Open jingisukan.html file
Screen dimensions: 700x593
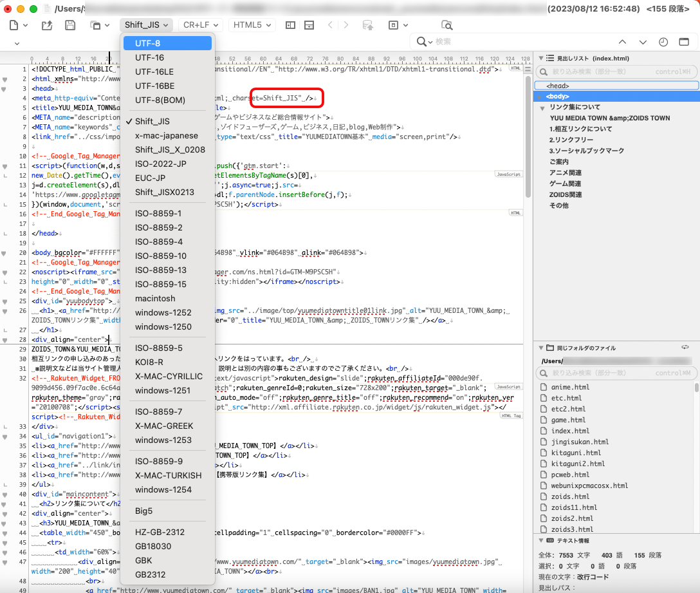pos(580,442)
